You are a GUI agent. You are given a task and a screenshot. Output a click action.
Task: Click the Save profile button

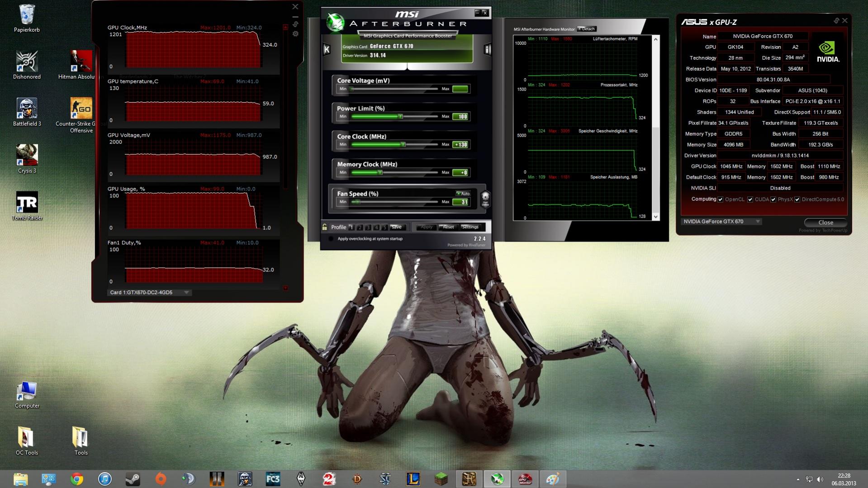pyautogui.click(x=397, y=227)
